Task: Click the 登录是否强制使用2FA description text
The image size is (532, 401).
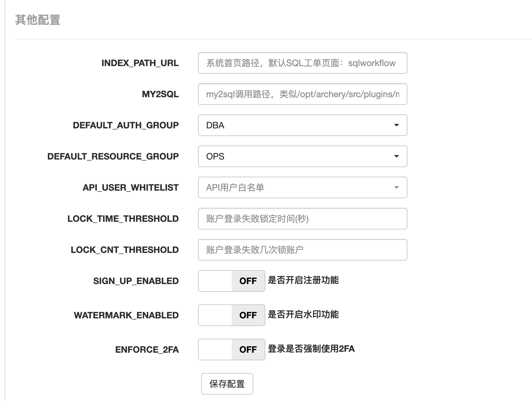Action: pyautogui.click(x=311, y=349)
